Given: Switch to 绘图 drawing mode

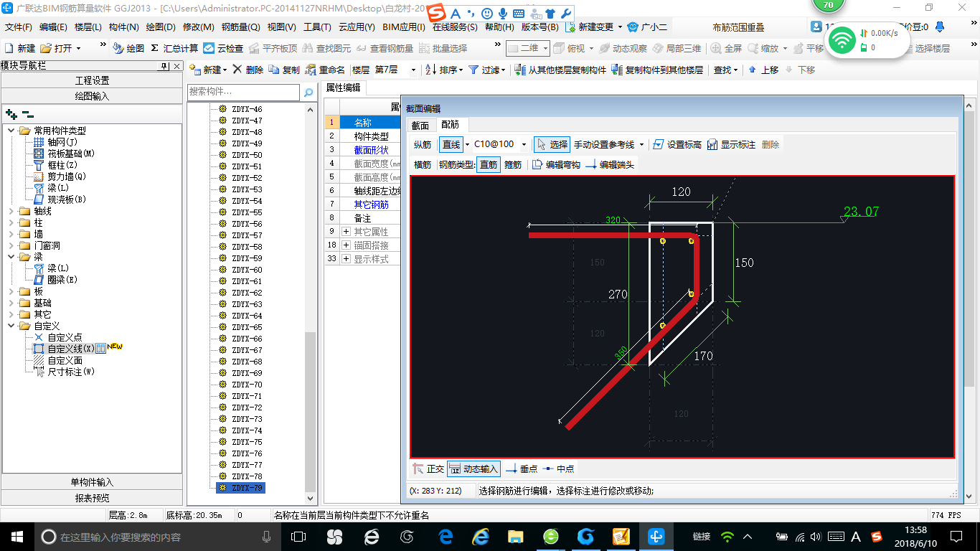Looking at the screenshot, I should (128, 48).
